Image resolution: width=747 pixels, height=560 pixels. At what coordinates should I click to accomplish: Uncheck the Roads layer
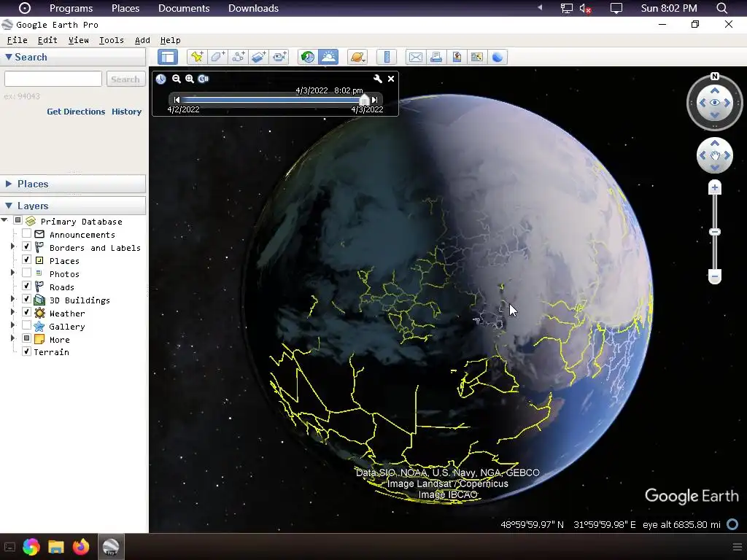tap(27, 286)
